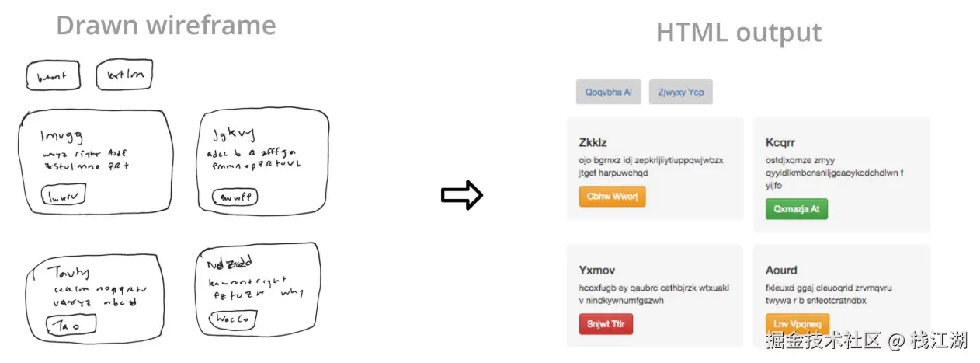Click the hand-drawn Tao button
Screen dimensions: 980x363
(x=71, y=325)
